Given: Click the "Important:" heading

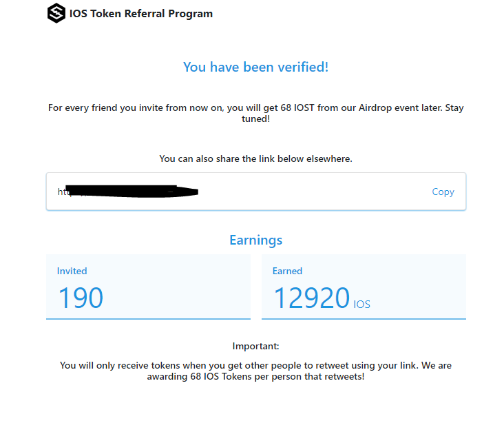Looking at the screenshot, I should pos(255,346).
